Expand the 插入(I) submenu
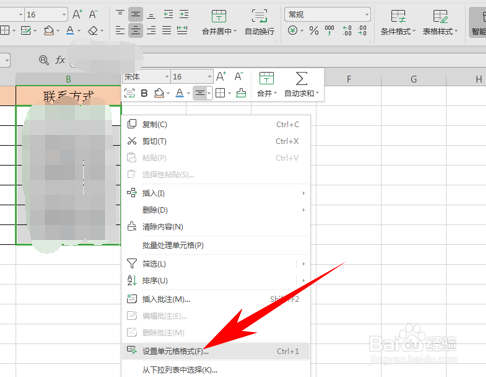 216,193
